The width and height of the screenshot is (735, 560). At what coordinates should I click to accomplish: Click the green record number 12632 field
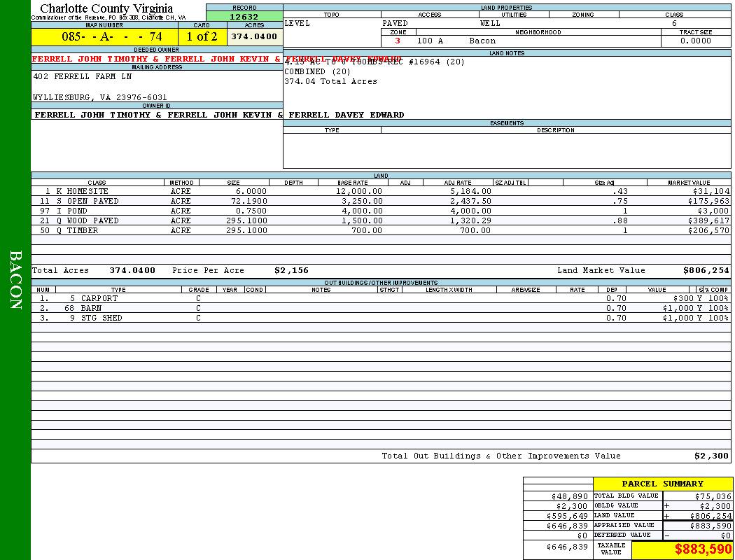pyautogui.click(x=244, y=17)
